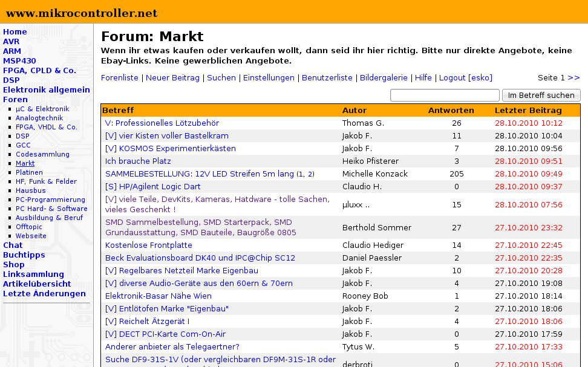Open Analogtechnik forum
Viewport: 588px width, 367px height.
pyautogui.click(x=39, y=118)
